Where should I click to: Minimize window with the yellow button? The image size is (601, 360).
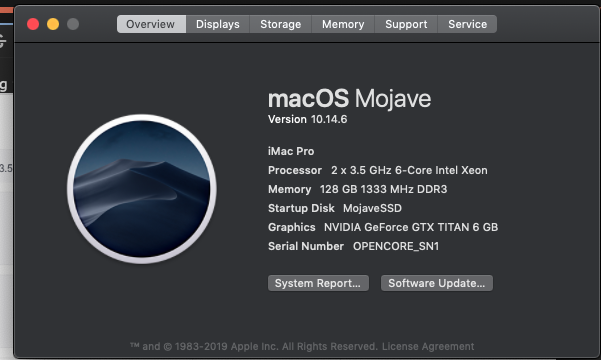click(53, 24)
